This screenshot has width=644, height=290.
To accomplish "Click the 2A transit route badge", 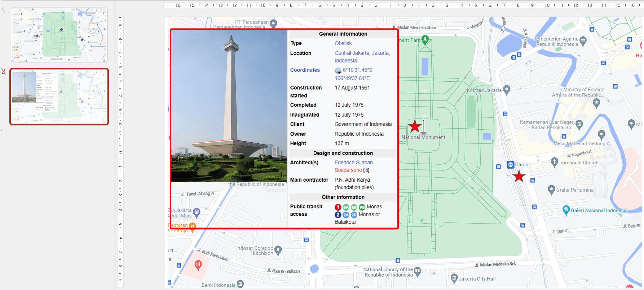I will (x=346, y=215).
